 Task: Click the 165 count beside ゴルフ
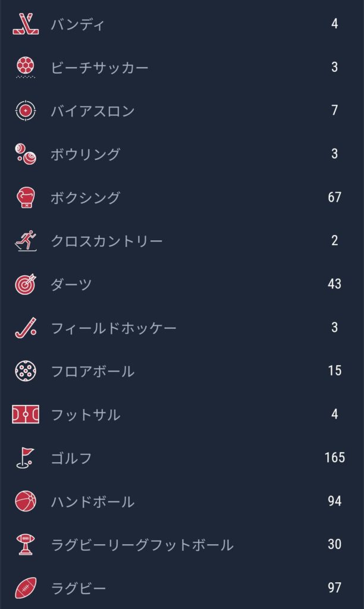tap(335, 458)
